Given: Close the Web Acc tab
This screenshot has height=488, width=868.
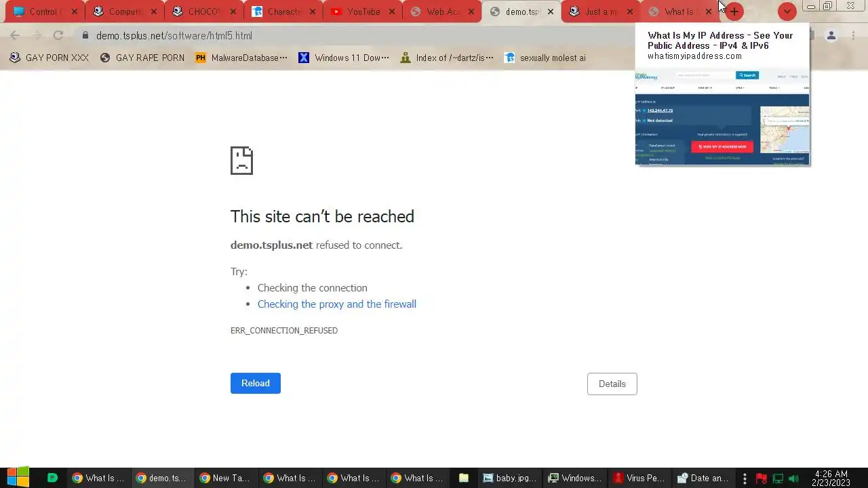Looking at the screenshot, I should [471, 12].
